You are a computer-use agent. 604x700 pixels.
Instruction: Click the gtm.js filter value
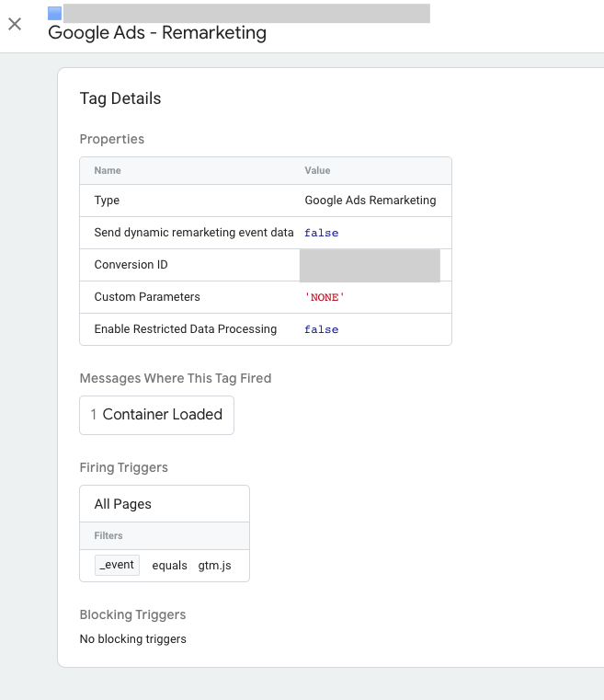point(214,565)
